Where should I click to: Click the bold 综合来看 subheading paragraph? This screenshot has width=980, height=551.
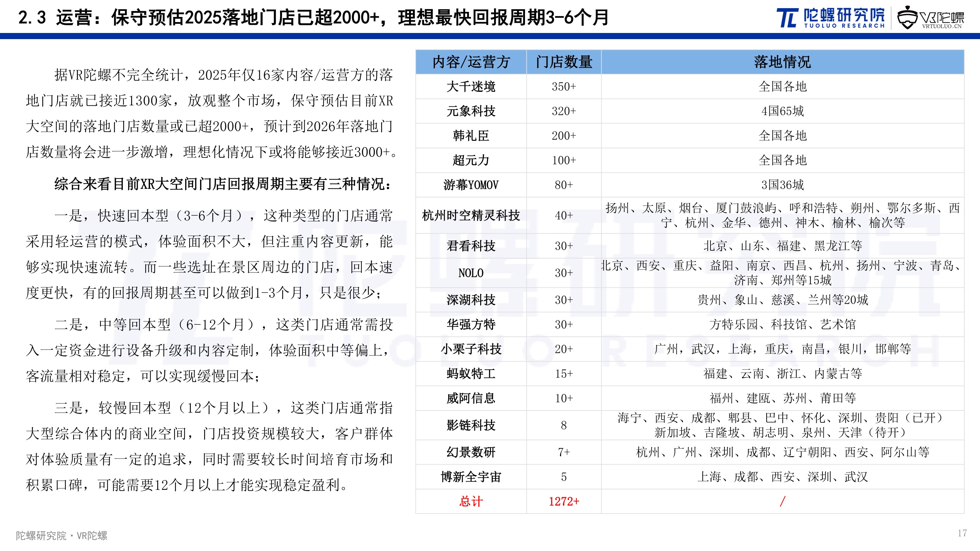pos(223,184)
